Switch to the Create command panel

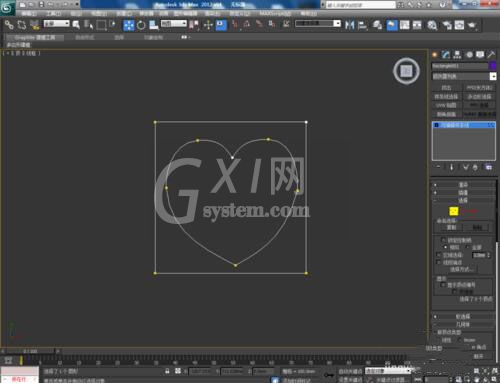pyautogui.click(x=435, y=55)
